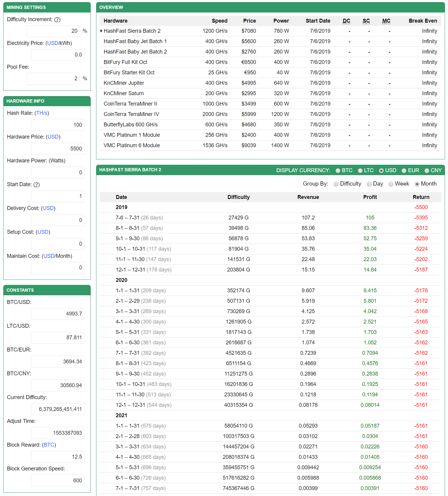448x496 pixels.
Task: Click the Difficulty Increment input field
Action: tap(53, 31)
